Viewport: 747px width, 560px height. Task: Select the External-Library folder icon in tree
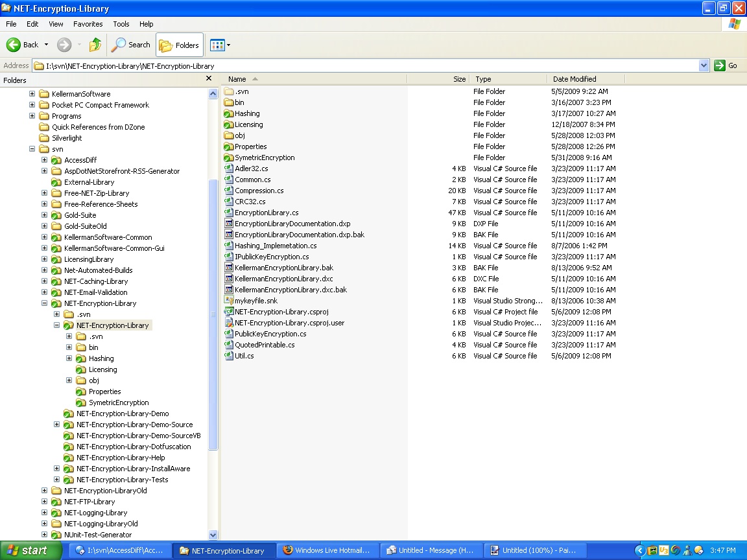coord(56,182)
